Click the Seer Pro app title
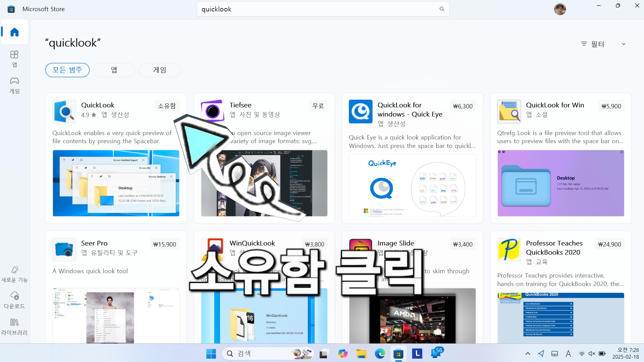Image resolution: width=644 pixels, height=362 pixels. pos(94,243)
